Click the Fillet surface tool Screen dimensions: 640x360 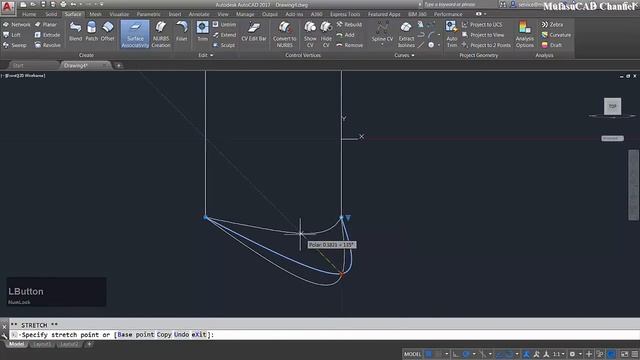pos(182,32)
